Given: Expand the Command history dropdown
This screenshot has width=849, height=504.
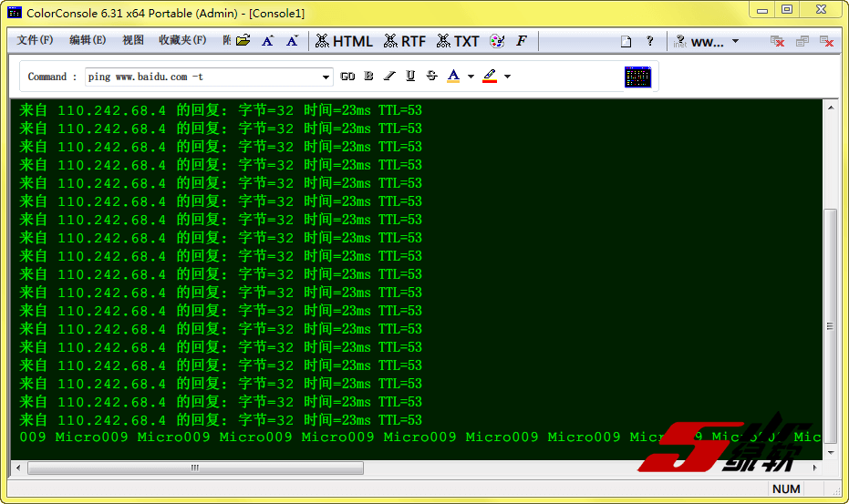Looking at the screenshot, I should tap(326, 77).
